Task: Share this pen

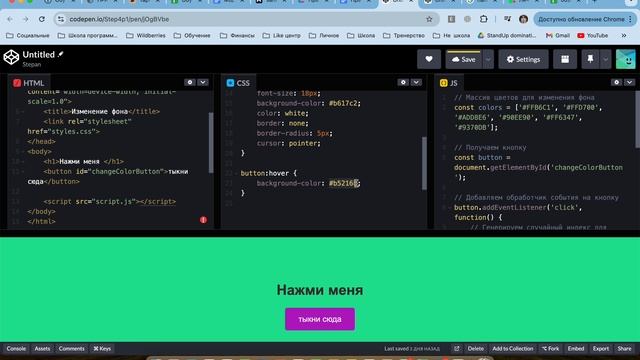Action: (x=624, y=349)
